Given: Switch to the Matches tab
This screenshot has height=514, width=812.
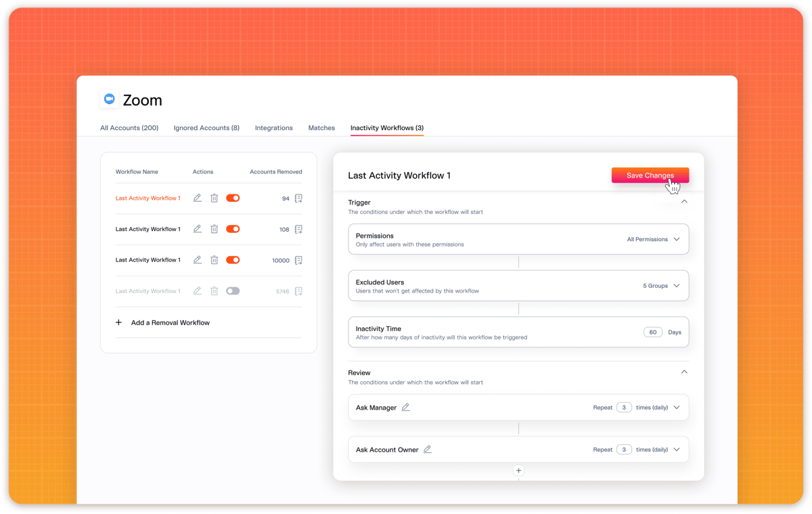Looking at the screenshot, I should coord(321,127).
